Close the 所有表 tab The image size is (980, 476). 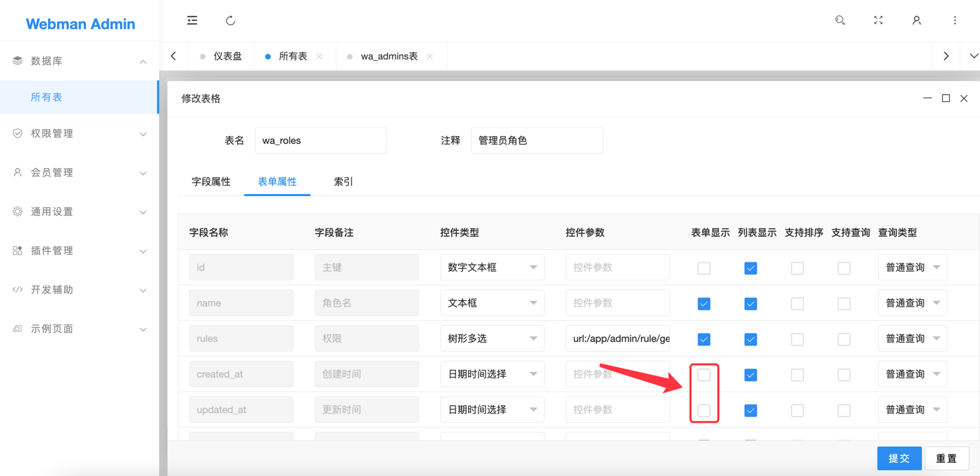[319, 57]
